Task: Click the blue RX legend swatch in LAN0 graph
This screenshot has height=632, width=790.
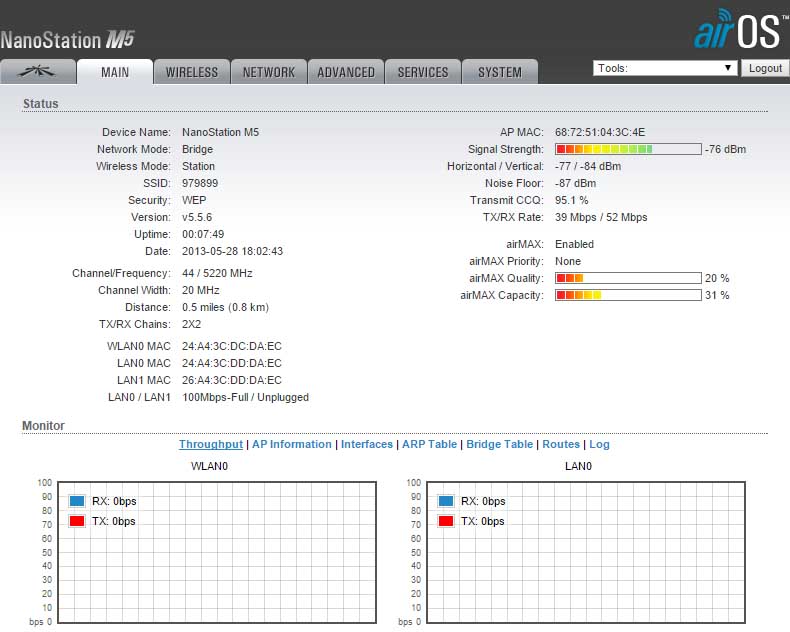Action: coord(446,501)
